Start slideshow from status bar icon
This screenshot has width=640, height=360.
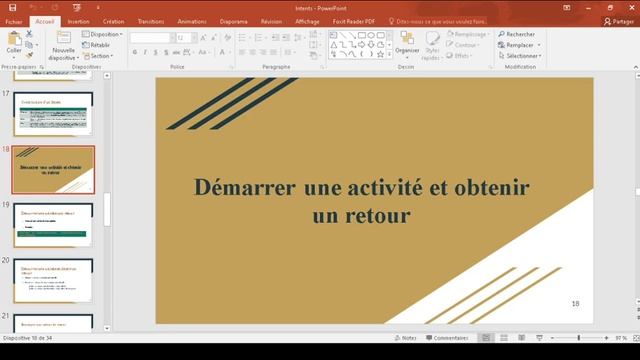(x=539, y=338)
